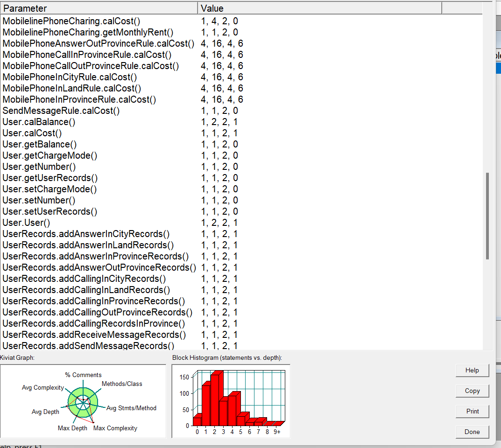Click the vertical scrollbar thumb of the list
The width and height of the screenshot is (501, 448).
487,216
